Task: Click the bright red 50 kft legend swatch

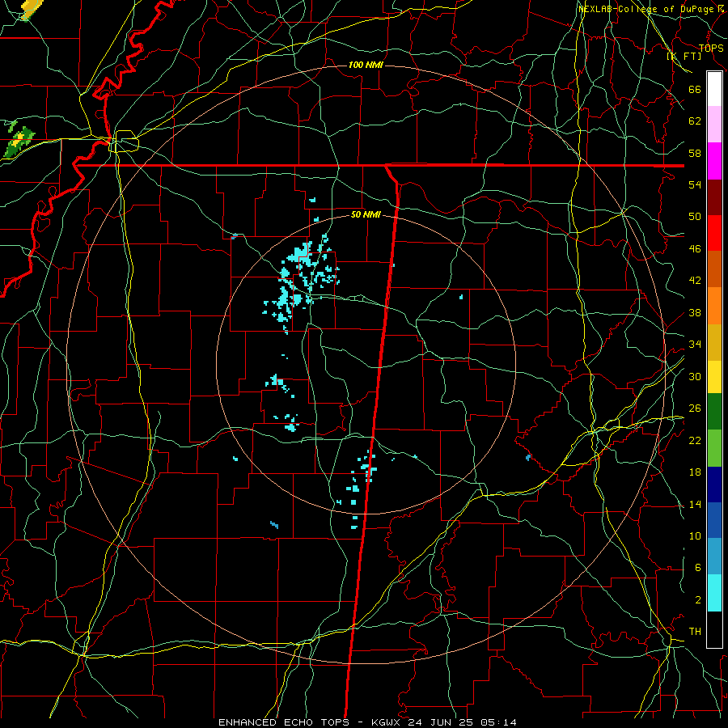Action: tap(714, 233)
